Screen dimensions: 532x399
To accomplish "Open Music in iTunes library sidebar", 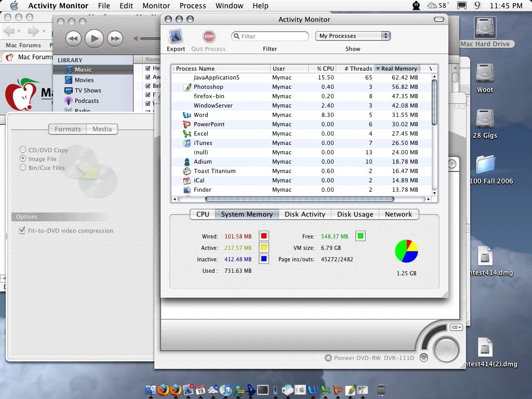I will coord(92,70).
